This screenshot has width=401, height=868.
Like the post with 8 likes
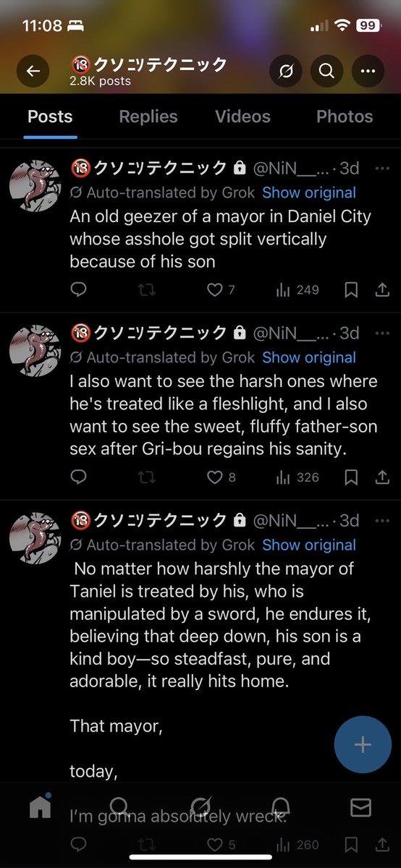[x=221, y=477]
